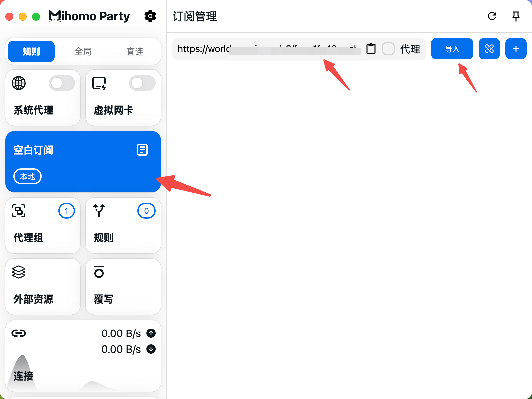Open the 空白订阅 profile file icon

coord(142,150)
